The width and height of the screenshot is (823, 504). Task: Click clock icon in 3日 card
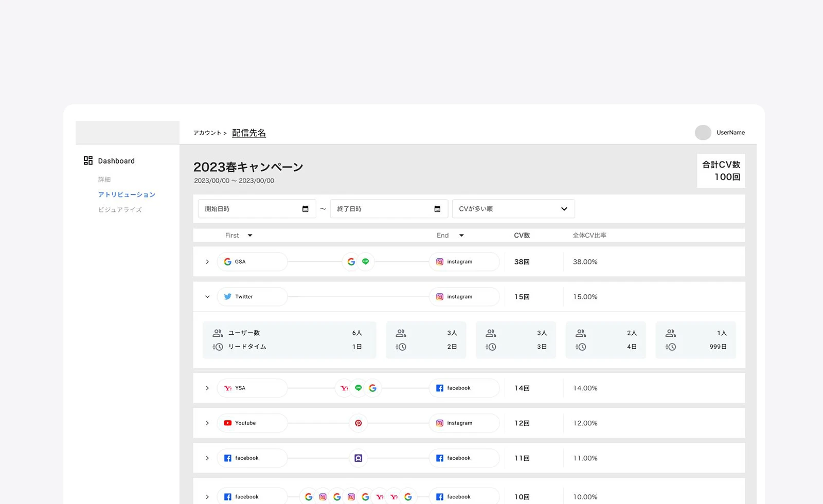491,347
